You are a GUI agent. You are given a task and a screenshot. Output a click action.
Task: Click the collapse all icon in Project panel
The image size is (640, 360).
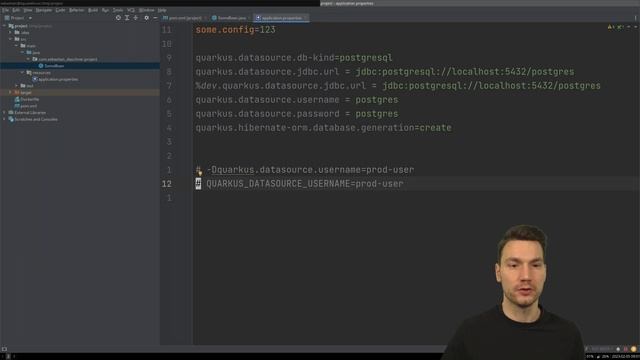point(136,18)
